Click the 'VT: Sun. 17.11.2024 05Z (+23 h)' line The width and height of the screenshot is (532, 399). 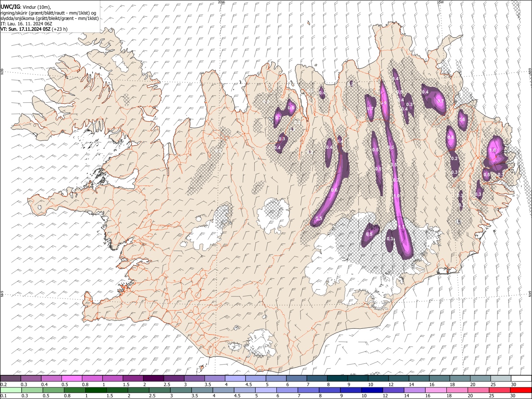point(34,29)
